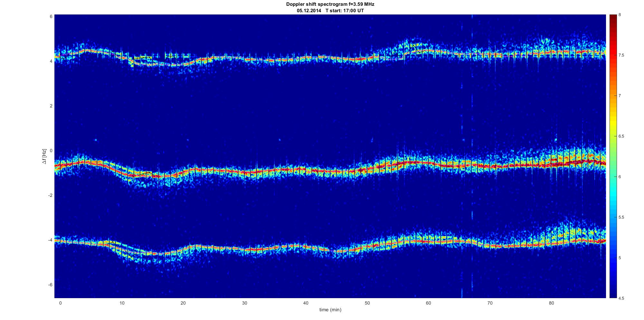Select the subtitle showing date 05.12.2014
This screenshot has height=320, width=644.
pyautogui.click(x=330, y=10)
